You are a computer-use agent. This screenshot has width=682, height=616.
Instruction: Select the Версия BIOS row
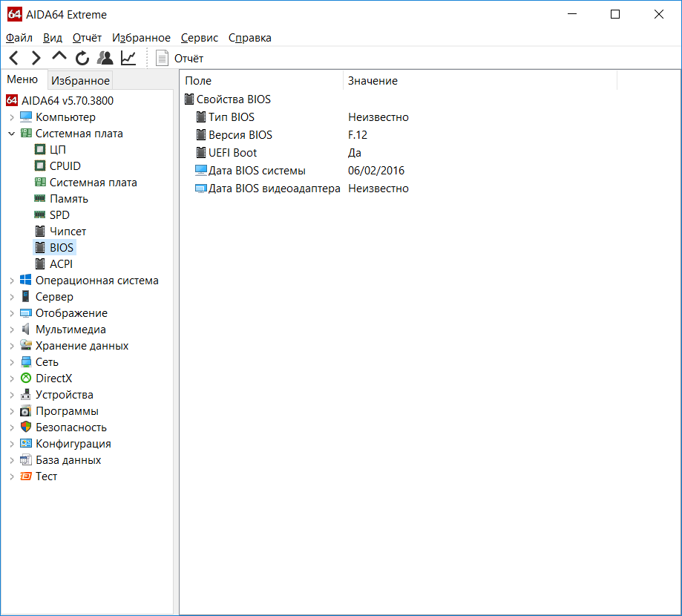pos(240,135)
